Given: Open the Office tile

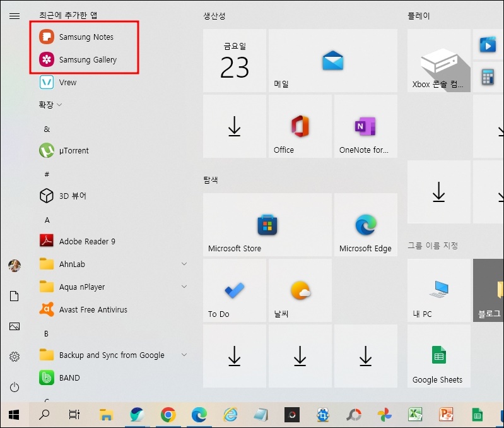Looking at the screenshot, I should click(300, 126).
